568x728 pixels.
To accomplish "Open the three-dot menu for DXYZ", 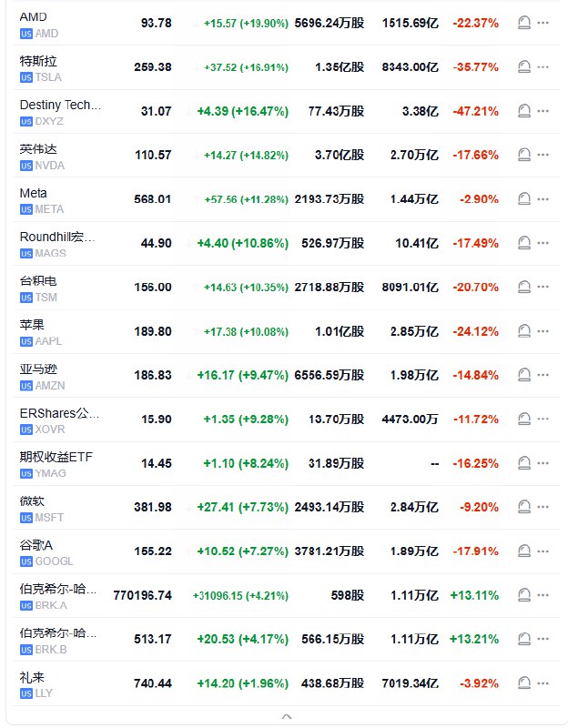I will click(x=543, y=111).
